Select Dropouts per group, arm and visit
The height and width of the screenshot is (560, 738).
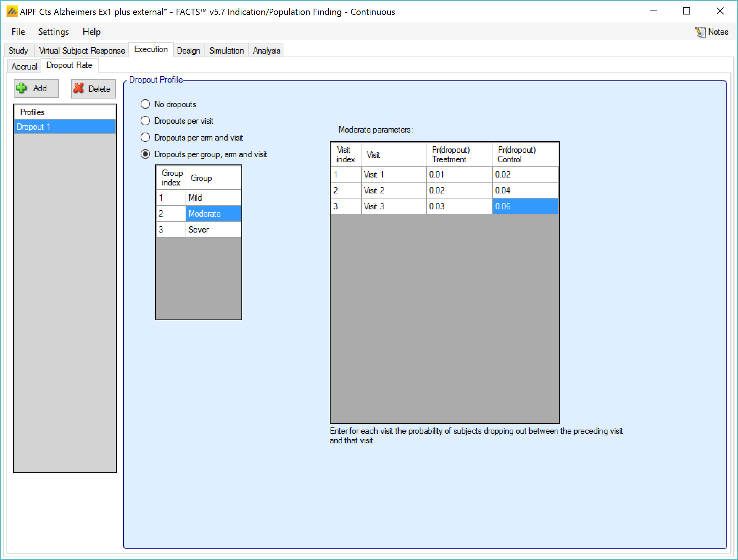click(x=145, y=154)
